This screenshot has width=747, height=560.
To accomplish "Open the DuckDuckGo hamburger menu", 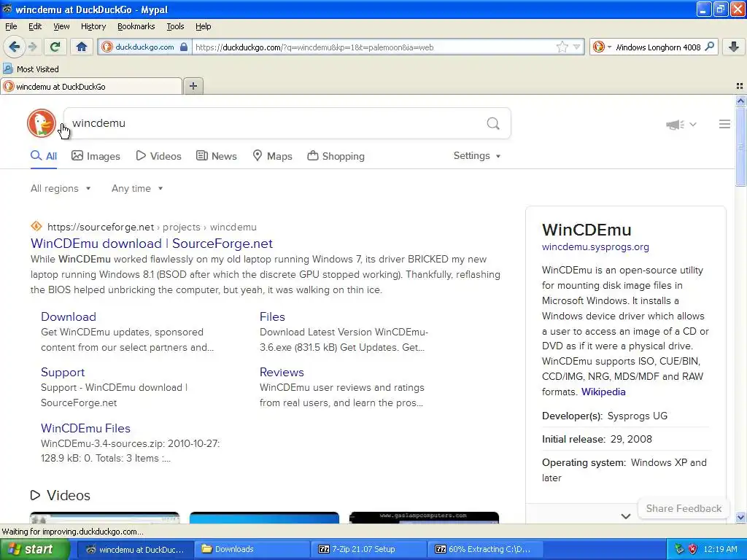I will [x=724, y=124].
